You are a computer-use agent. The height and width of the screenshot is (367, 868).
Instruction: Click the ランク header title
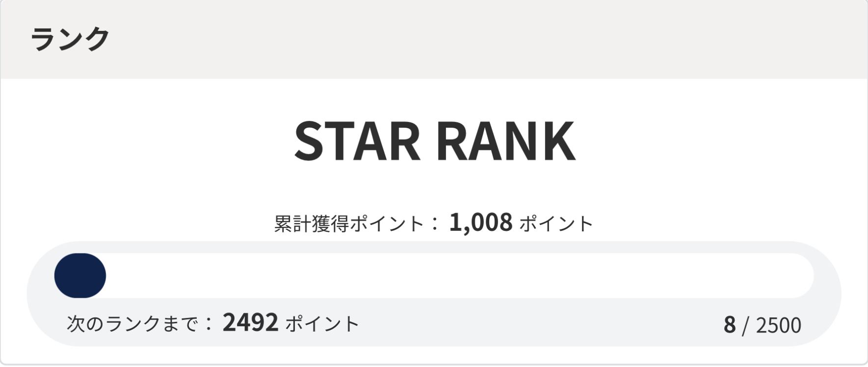[70, 39]
